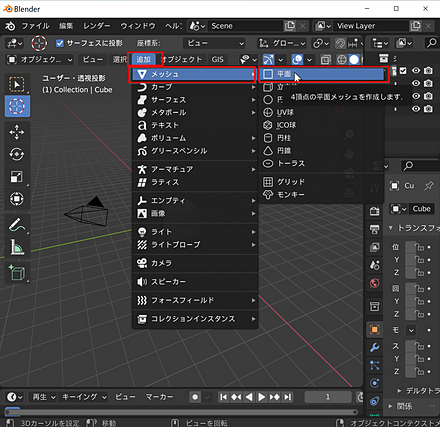Hide the first outliner row with eye icon

[x=416, y=71]
